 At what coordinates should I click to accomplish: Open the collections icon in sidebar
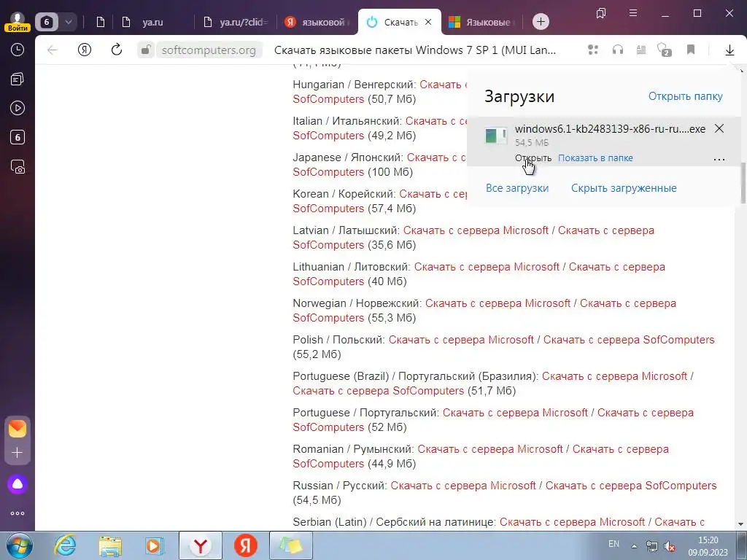18,79
